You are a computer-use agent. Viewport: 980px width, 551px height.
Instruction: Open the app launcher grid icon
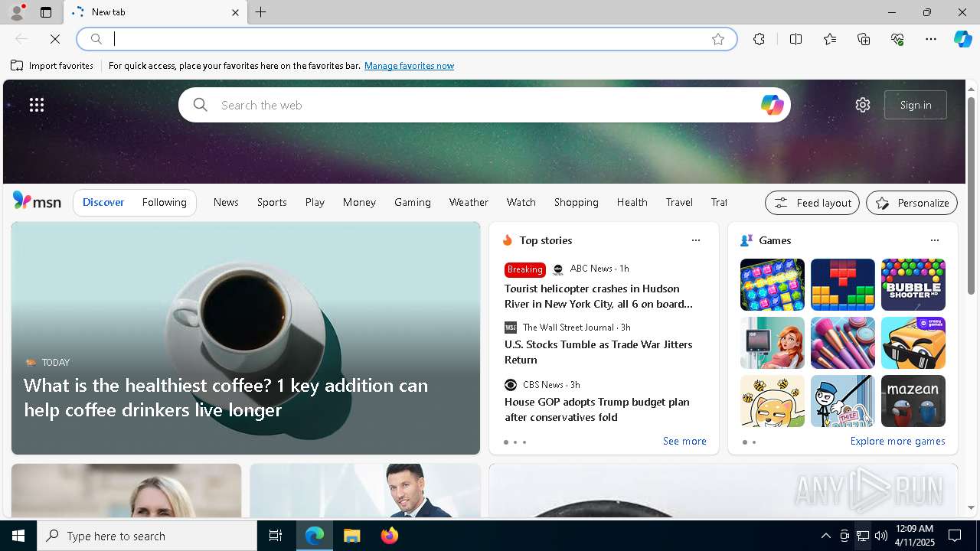coord(37,105)
